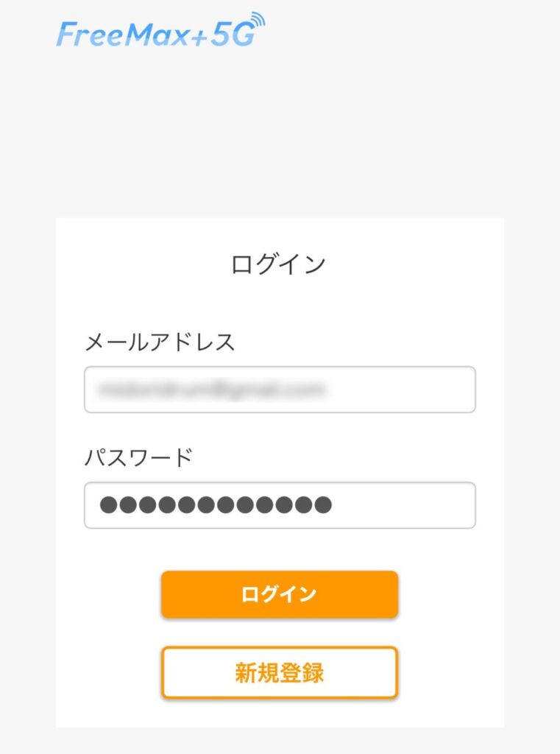Click the blurred email text in the field
This screenshot has height=754, width=560.
[x=211, y=389]
